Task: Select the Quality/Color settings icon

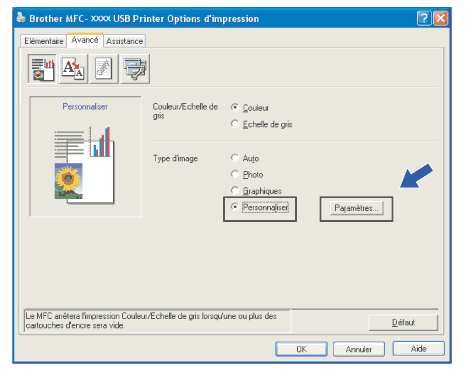Action: [42, 69]
